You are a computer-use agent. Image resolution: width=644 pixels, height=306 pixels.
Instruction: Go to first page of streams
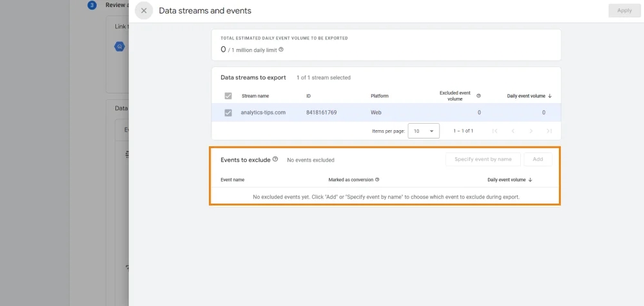tap(495, 131)
